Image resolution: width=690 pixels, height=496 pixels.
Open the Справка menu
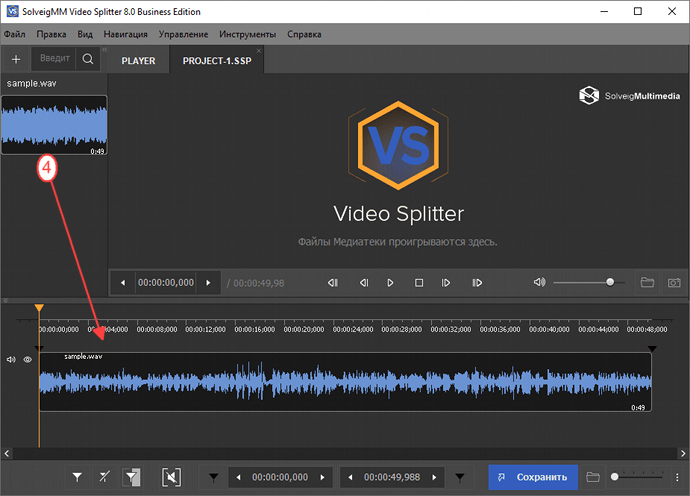(304, 34)
